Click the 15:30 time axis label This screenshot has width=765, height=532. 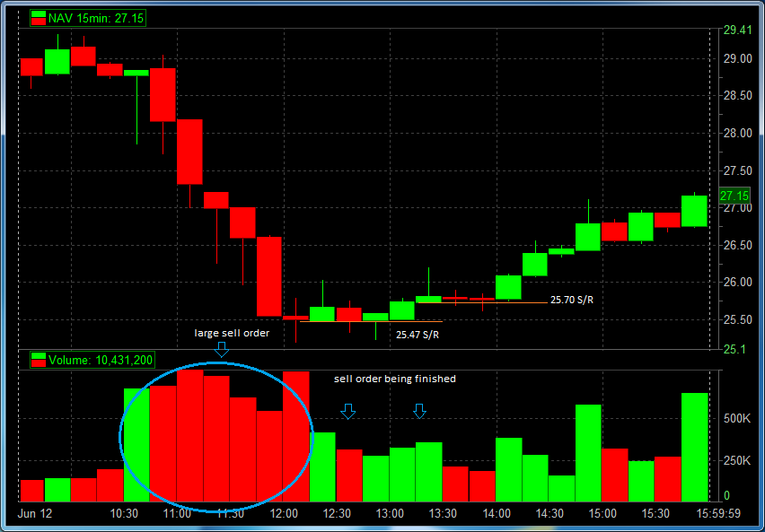tap(655, 514)
